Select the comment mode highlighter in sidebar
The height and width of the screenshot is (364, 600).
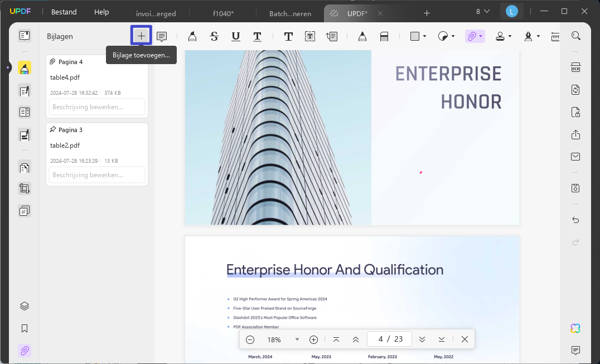pos(25,68)
